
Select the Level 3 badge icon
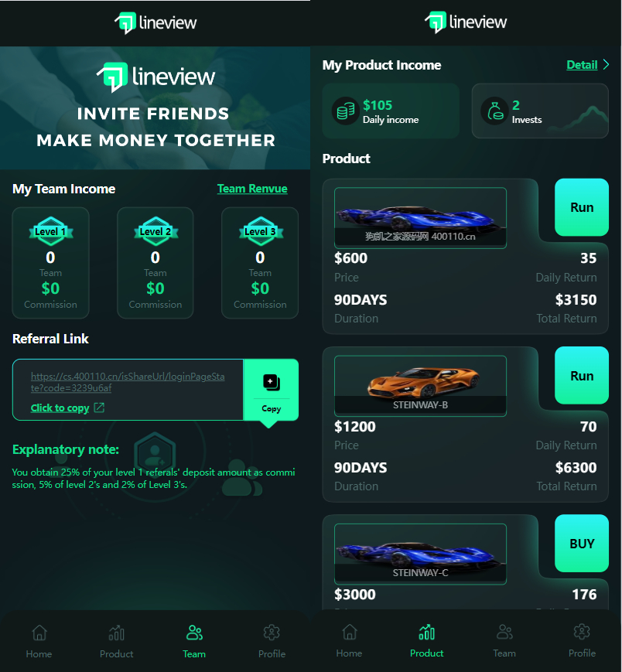(x=260, y=231)
